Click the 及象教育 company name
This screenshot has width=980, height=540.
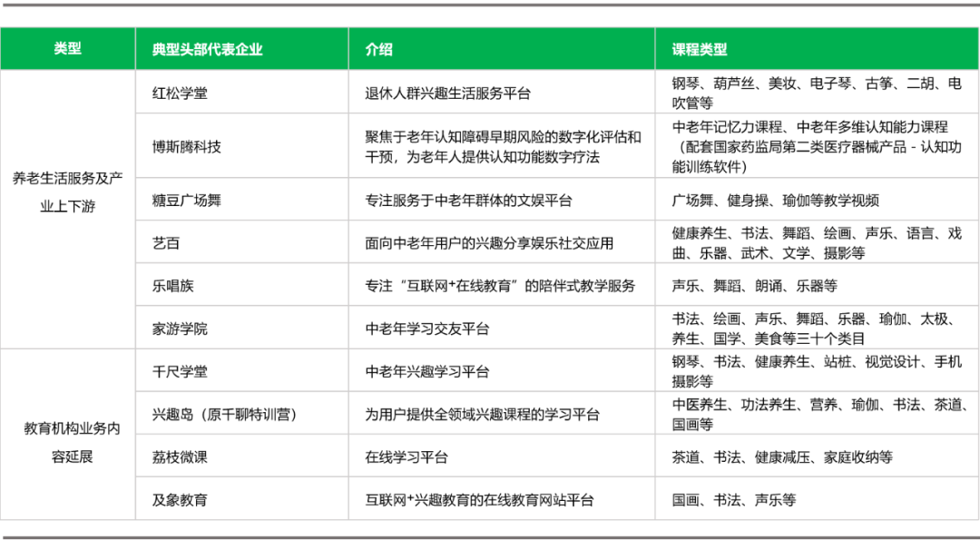[180, 500]
